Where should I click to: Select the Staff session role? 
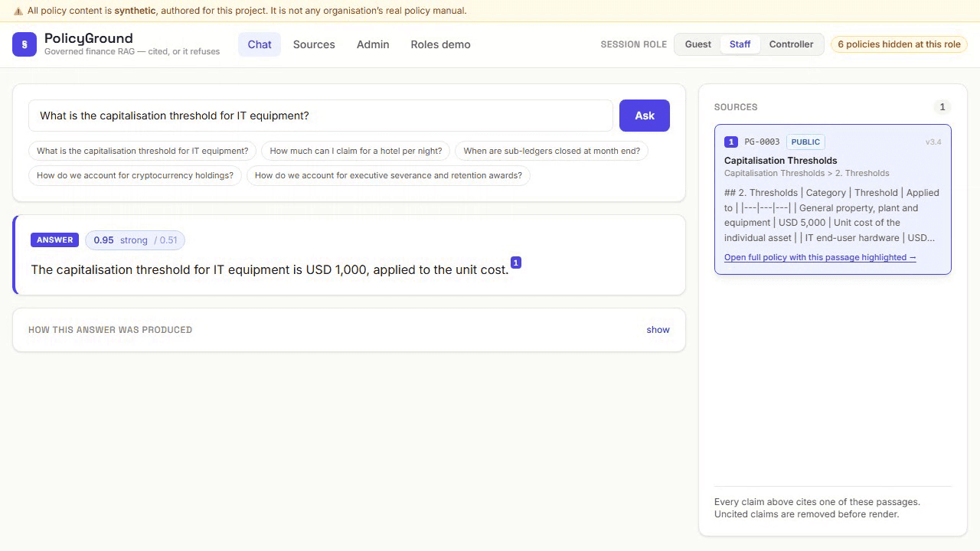tap(740, 44)
